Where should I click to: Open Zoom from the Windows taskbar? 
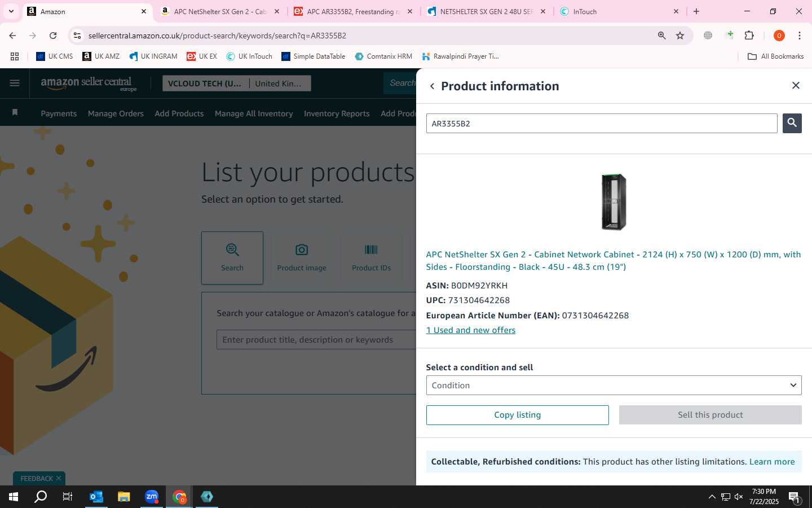tap(151, 497)
